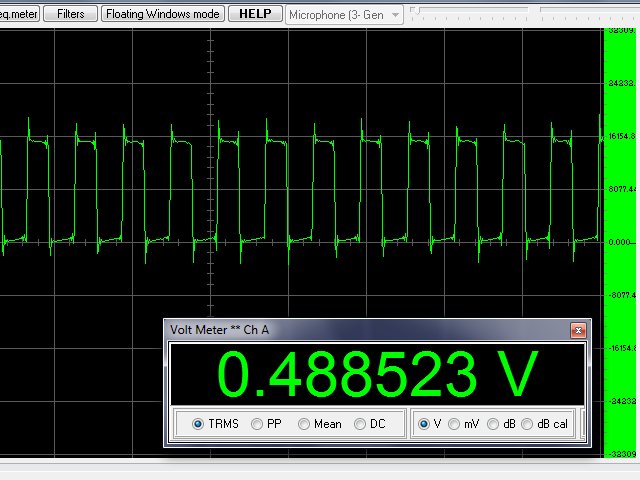The image size is (640, 480).
Task: Open the Freq.meter window
Action: (19, 14)
